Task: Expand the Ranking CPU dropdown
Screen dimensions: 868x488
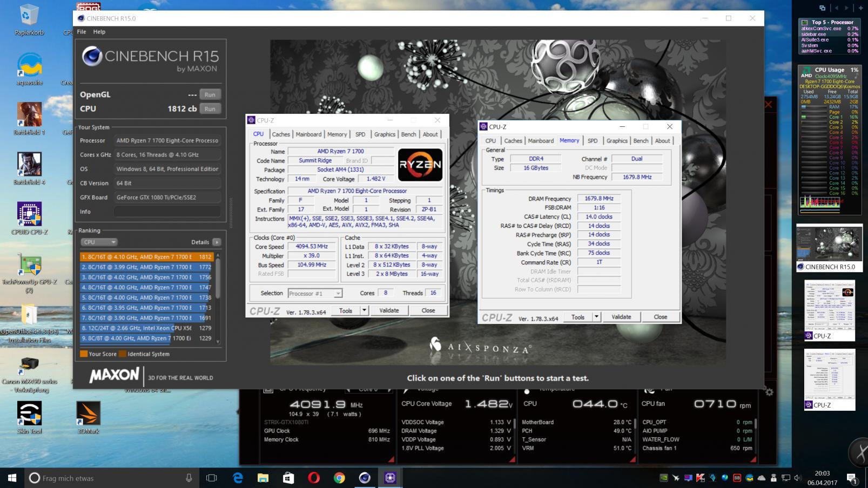Action: (99, 242)
